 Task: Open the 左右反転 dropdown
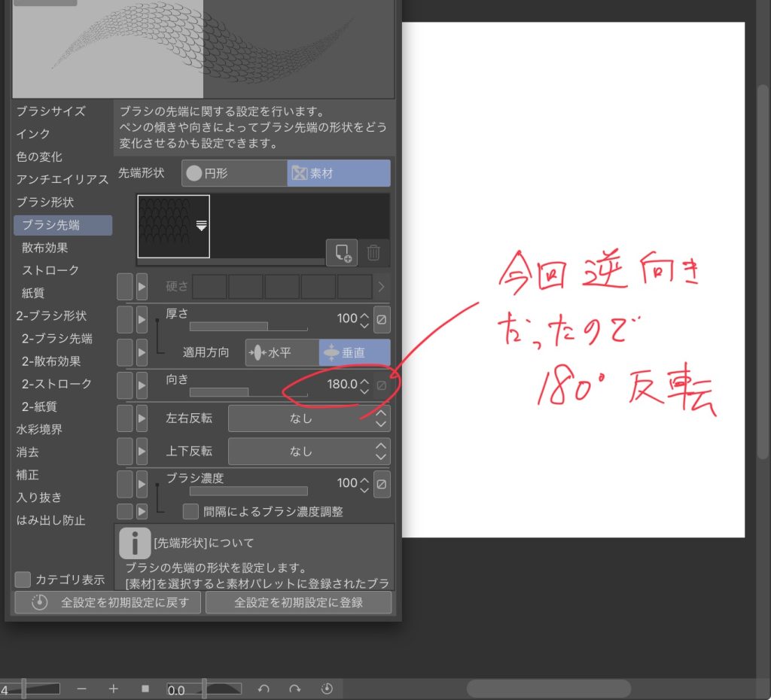pos(309,418)
